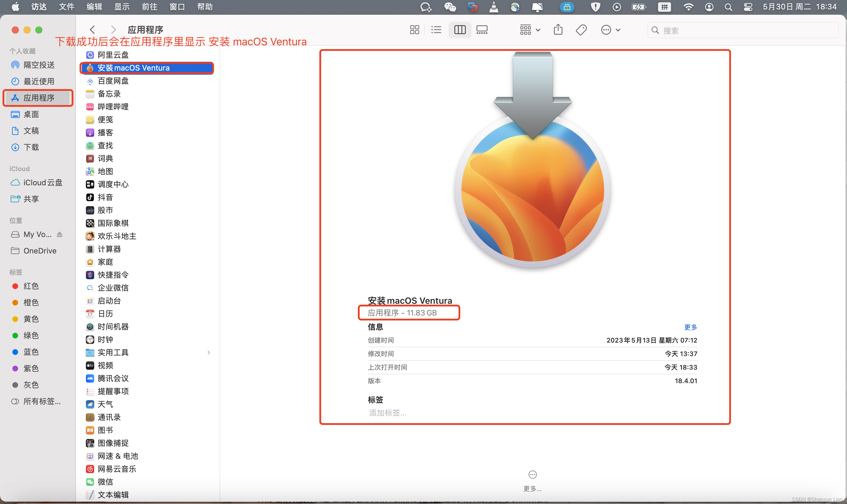Select 网易云音乐 app in list
The height and width of the screenshot is (504, 847).
(x=147, y=469)
